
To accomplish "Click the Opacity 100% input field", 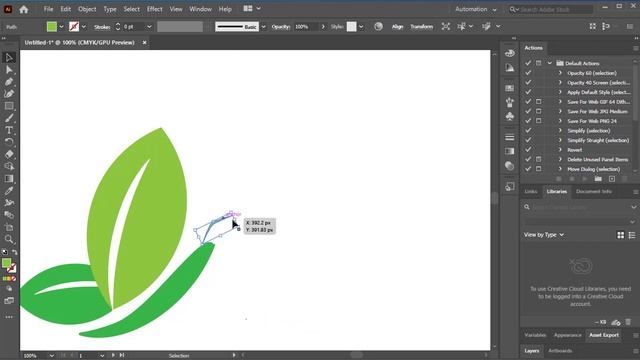I will point(306,27).
